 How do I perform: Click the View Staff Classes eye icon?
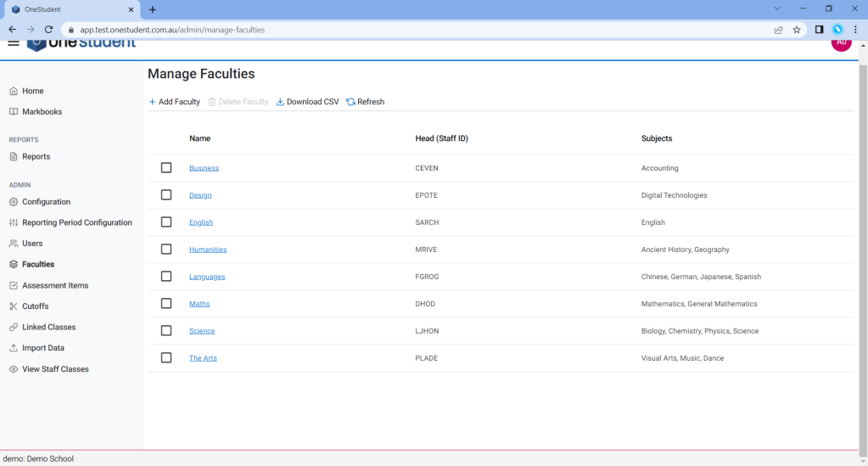tap(14, 369)
